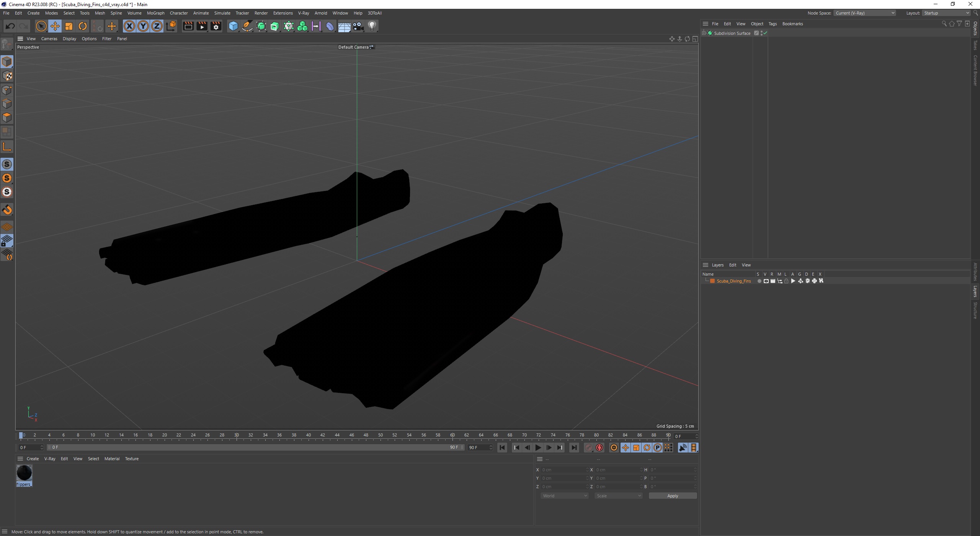Select the Move tool in toolbar
980x536 pixels.
click(x=55, y=26)
